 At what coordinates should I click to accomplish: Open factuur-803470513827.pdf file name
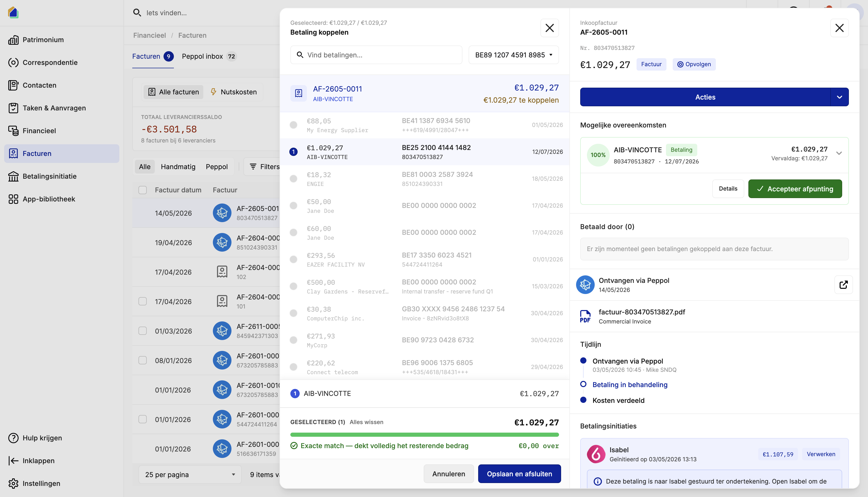tap(642, 312)
